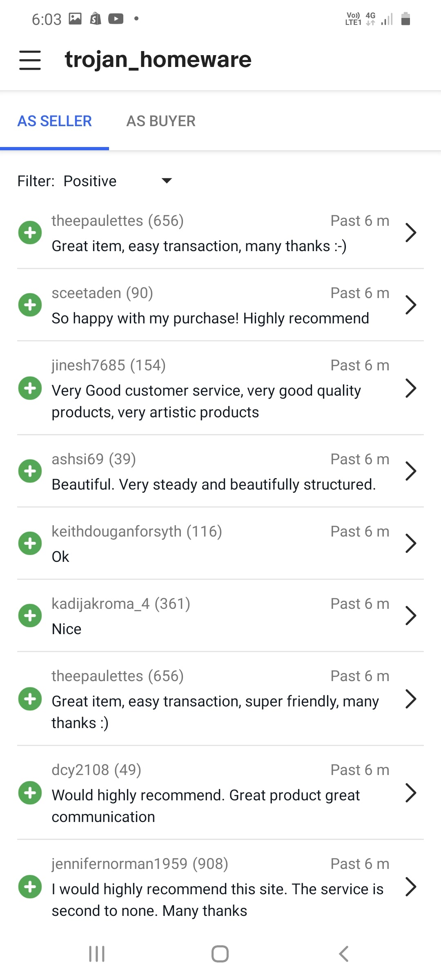Open recent apps from navigation bar

pos(97,954)
